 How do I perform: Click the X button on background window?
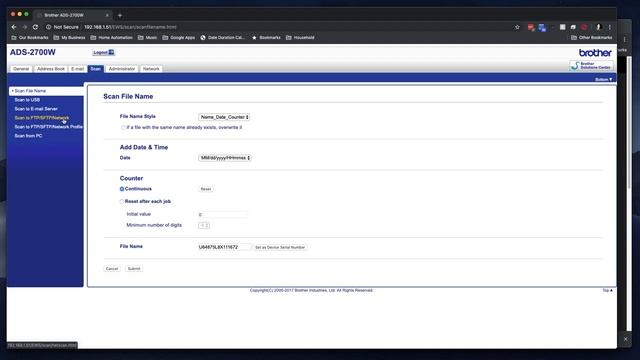pos(625,339)
